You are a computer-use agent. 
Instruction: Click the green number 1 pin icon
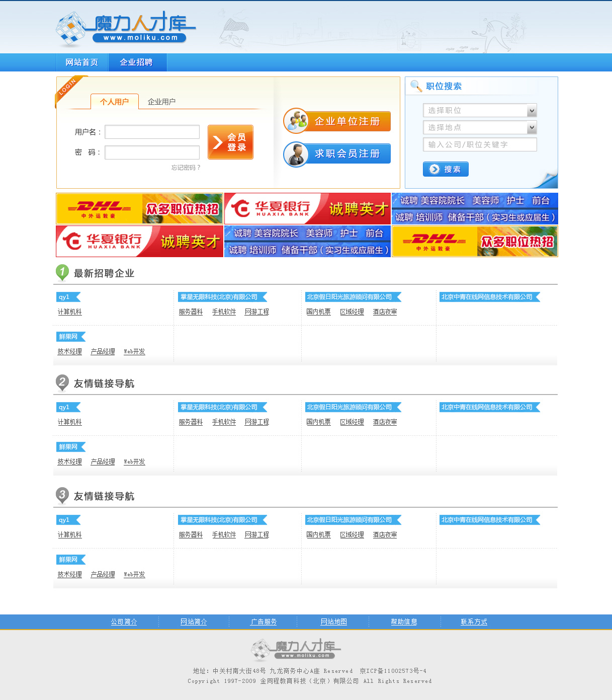tap(62, 273)
